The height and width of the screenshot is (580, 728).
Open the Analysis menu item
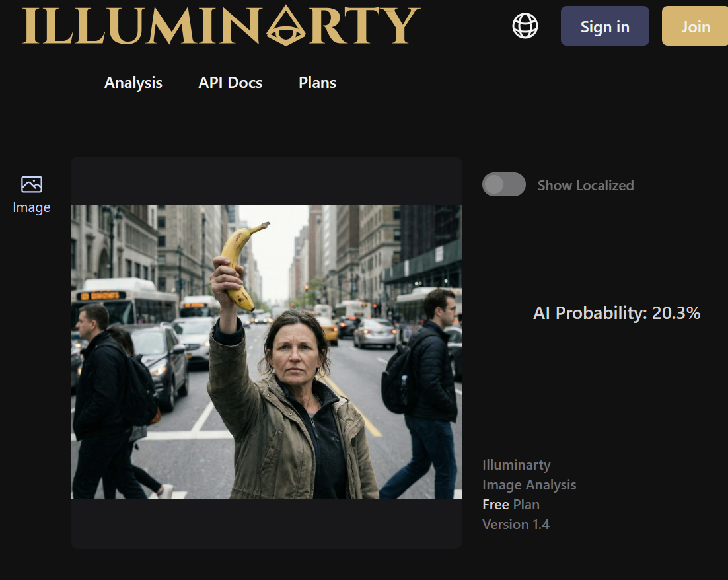pos(133,83)
